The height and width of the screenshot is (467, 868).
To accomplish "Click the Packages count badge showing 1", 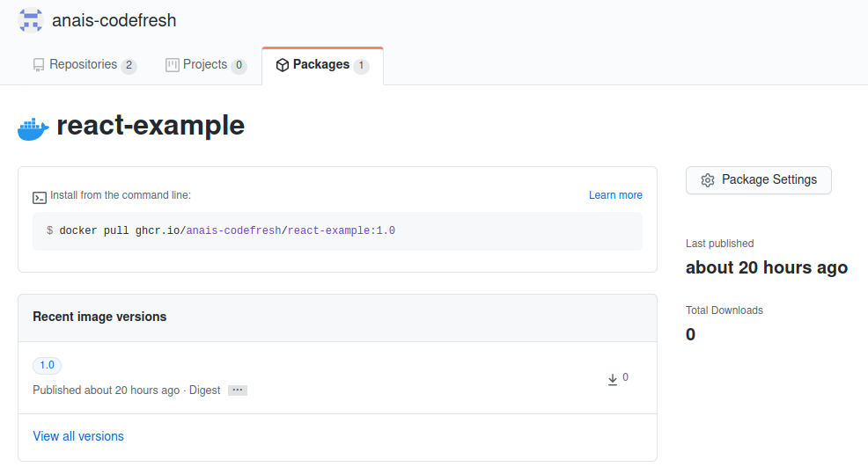I will [x=361, y=66].
